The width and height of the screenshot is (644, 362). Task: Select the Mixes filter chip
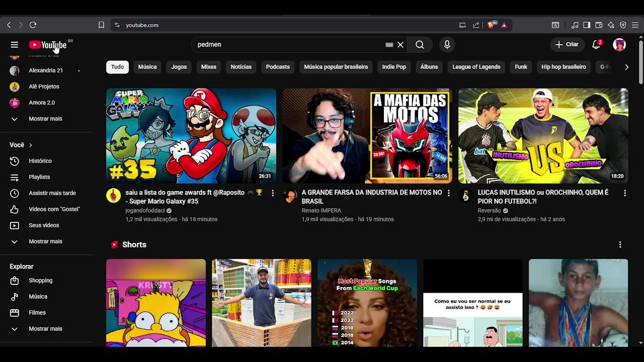[x=208, y=67]
